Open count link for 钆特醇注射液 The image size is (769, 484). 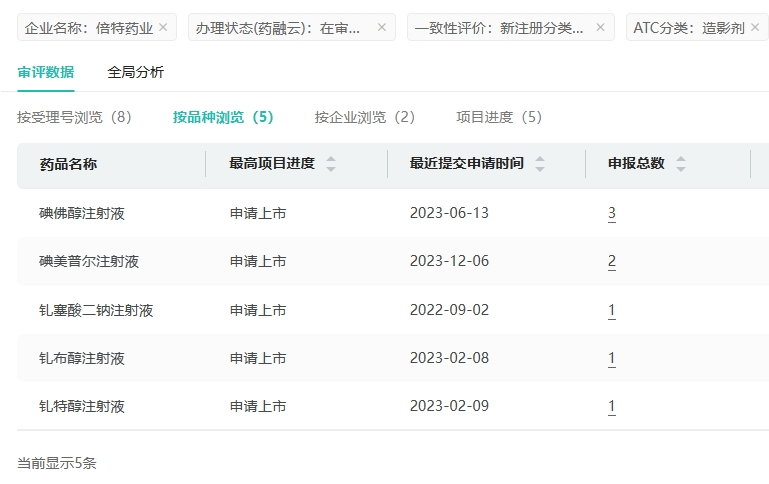tap(612, 407)
